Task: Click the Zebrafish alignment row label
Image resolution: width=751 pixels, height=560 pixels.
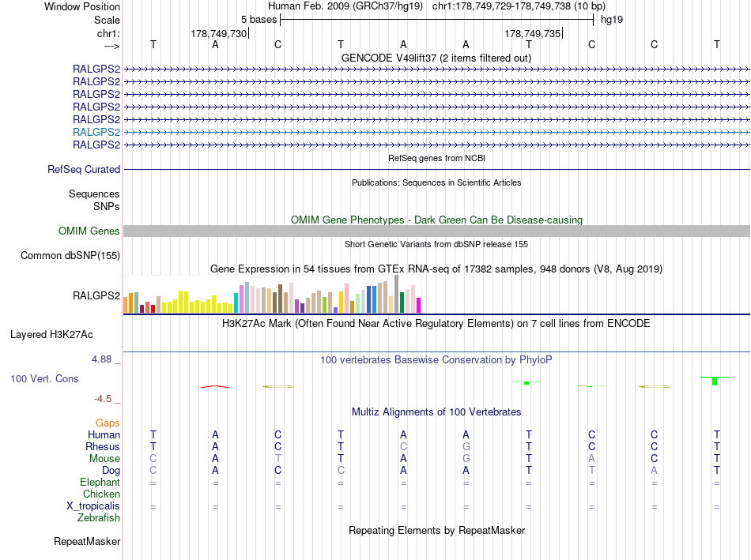Action: pyautogui.click(x=99, y=518)
